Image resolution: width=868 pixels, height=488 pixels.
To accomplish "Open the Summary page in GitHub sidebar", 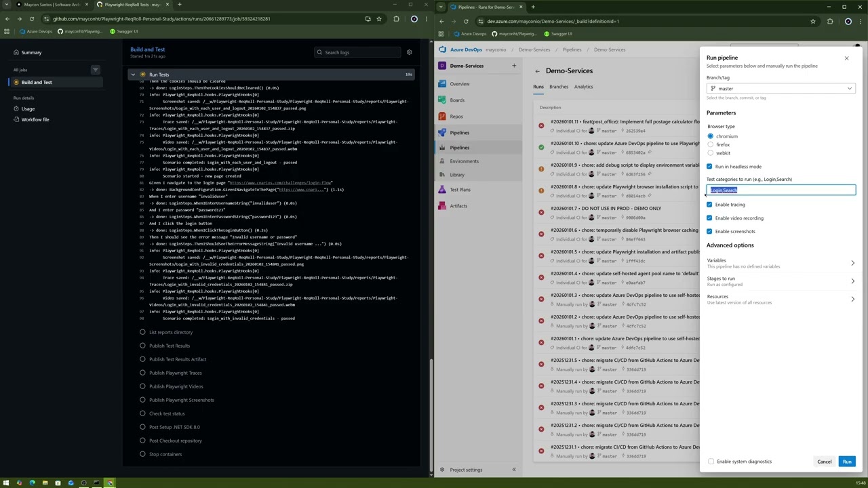I will tap(31, 52).
